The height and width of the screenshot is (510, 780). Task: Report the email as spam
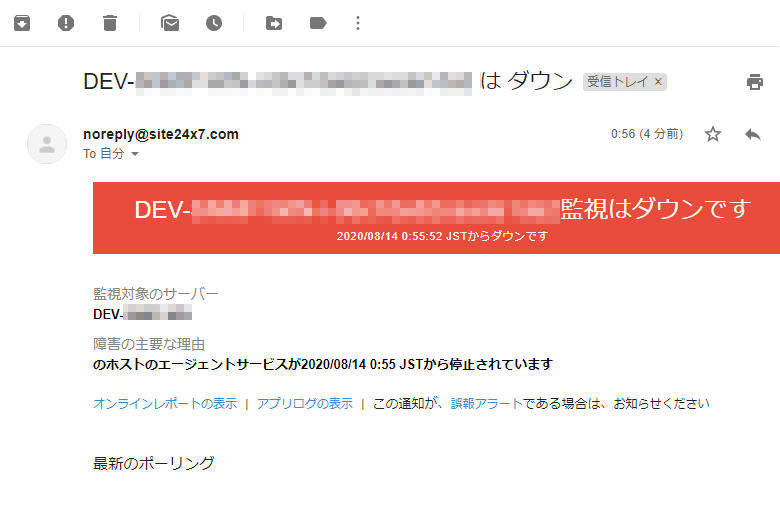[66, 23]
